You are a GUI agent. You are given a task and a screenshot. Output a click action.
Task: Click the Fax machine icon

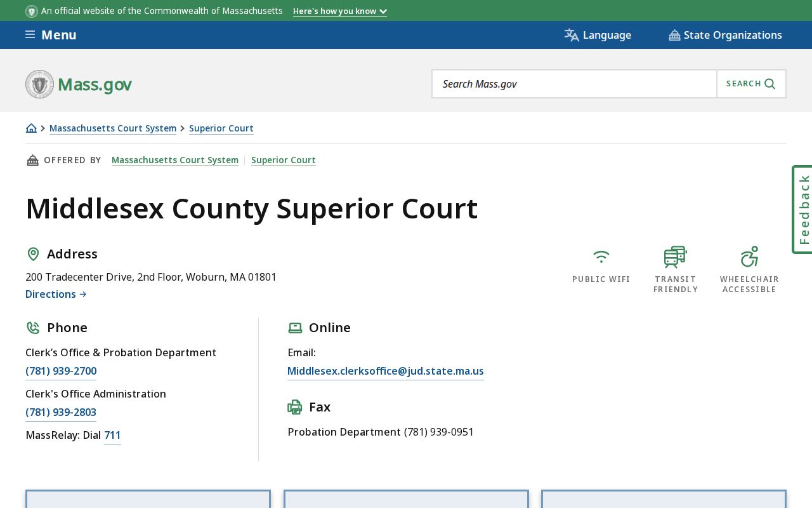[x=295, y=407]
